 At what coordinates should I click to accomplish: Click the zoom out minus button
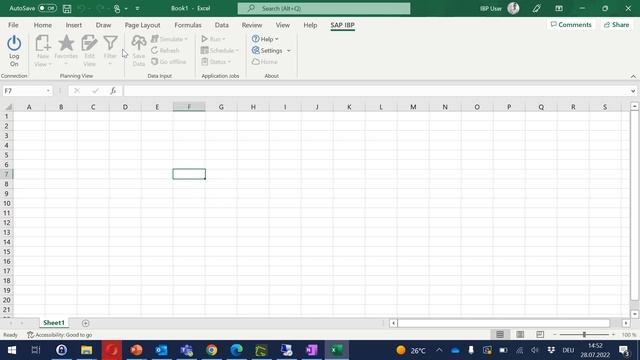click(x=555, y=335)
